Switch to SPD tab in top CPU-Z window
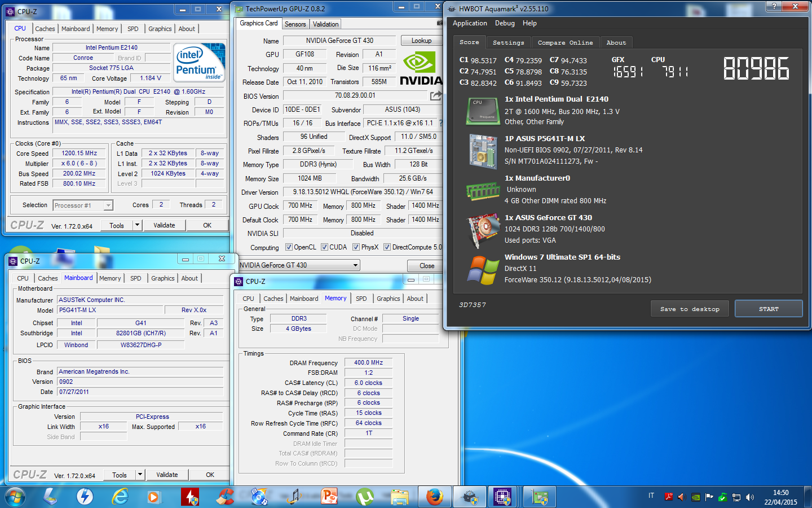The height and width of the screenshot is (508, 812). tap(133, 29)
